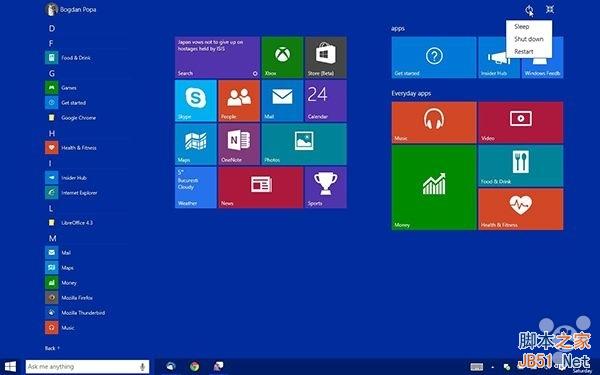600x375 pixels.
Task: Launch the OneNote tile
Action: point(239,144)
